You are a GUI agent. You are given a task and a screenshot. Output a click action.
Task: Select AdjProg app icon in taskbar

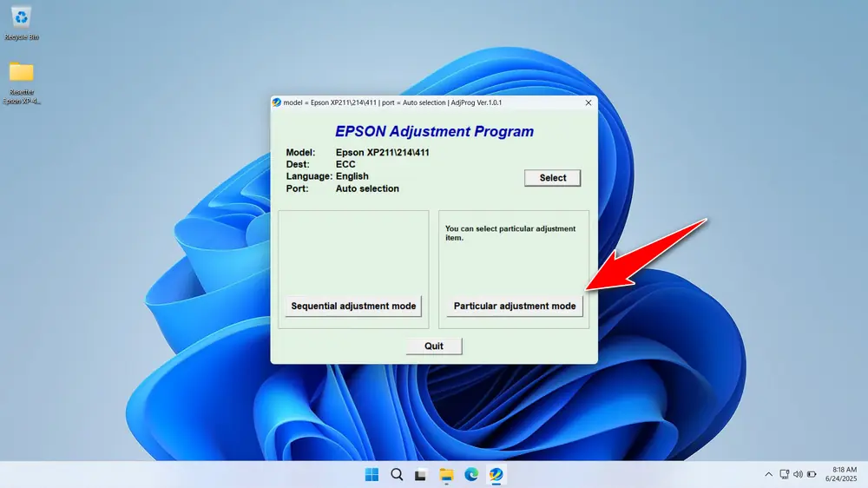coord(496,475)
